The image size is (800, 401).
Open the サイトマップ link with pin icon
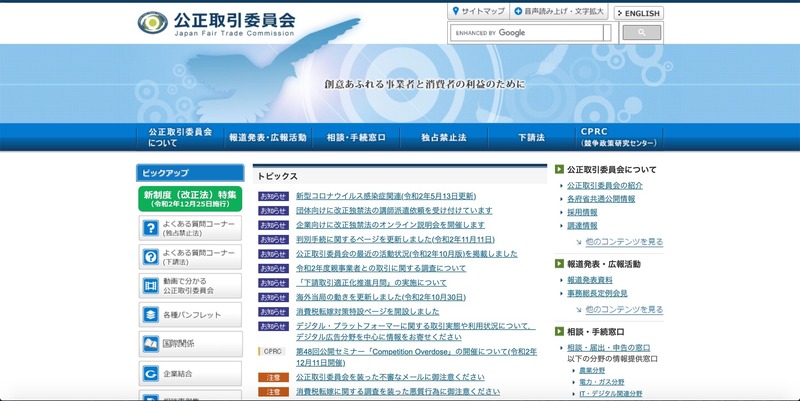pos(478,12)
